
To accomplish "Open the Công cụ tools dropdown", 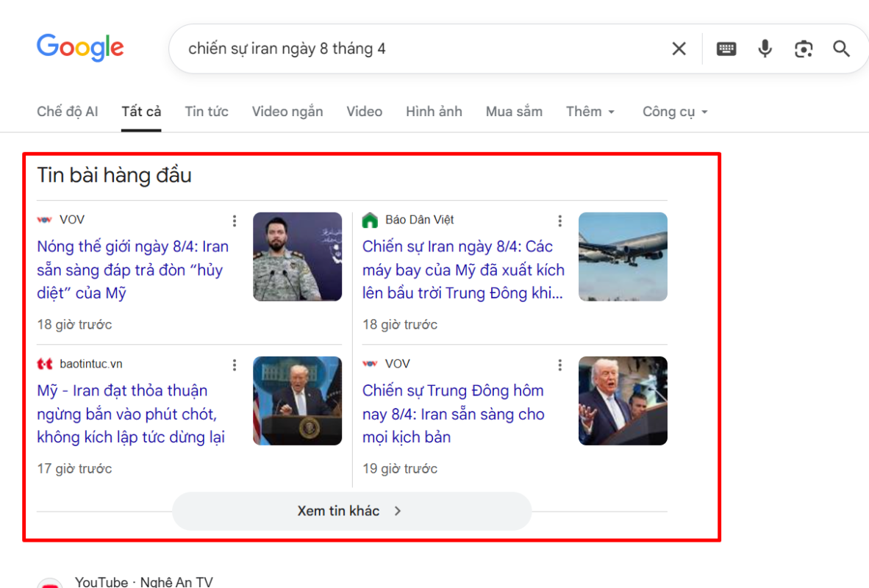I will pos(674,112).
